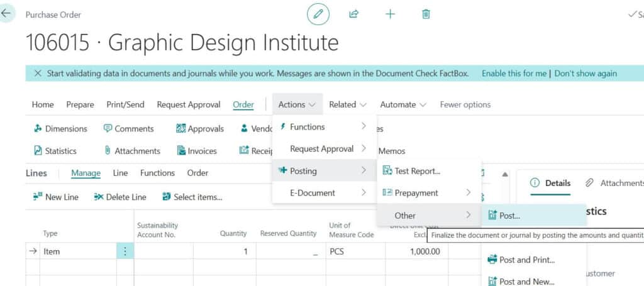Open the Automate dropdown menu
Screen dimensions: 644x286
pyautogui.click(x=403, y=104)
